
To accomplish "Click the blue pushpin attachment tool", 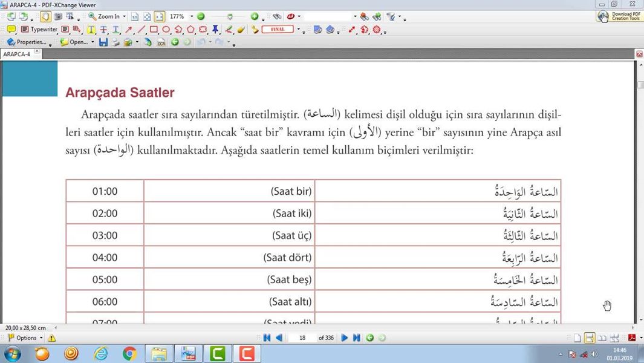I will coord(215,29).
